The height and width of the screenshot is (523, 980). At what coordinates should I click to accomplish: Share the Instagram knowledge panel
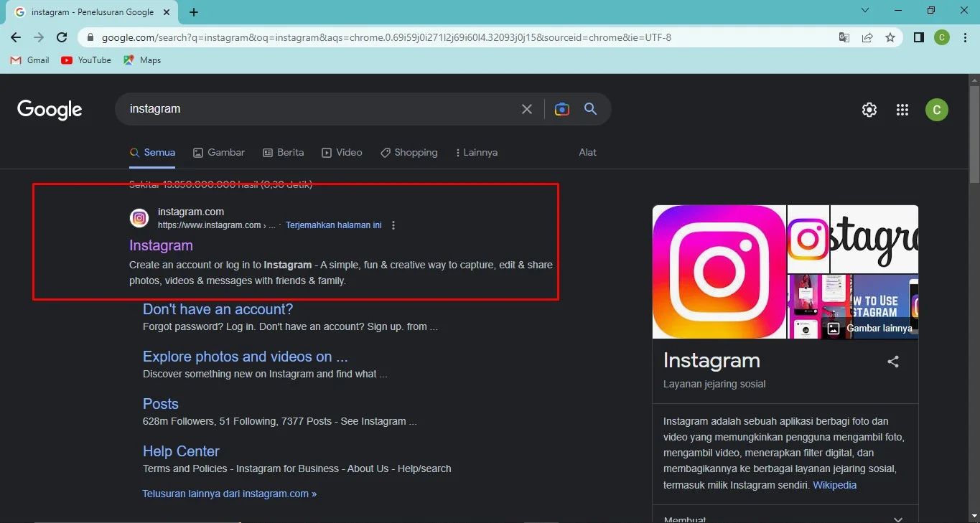(x=893, y=362)
